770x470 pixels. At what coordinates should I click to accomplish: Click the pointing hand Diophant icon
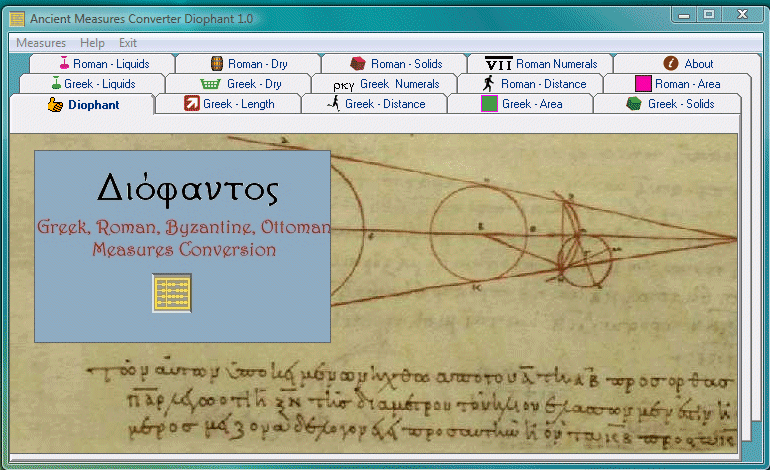(55, 104)
